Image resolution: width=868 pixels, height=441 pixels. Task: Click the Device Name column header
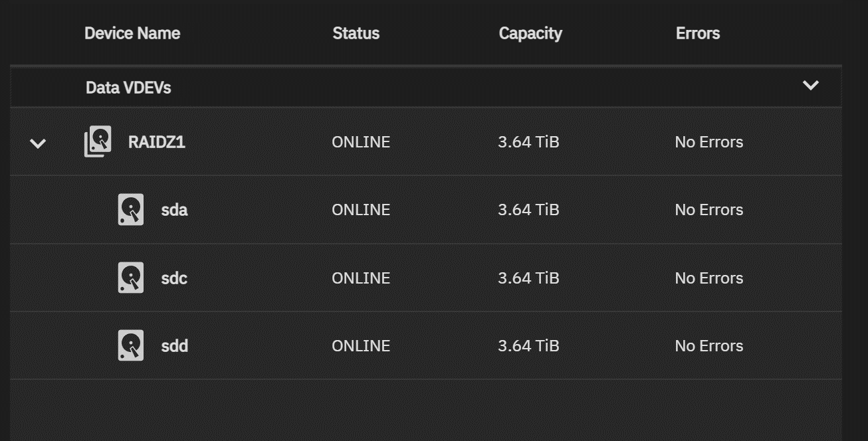[x=132, y=33]
